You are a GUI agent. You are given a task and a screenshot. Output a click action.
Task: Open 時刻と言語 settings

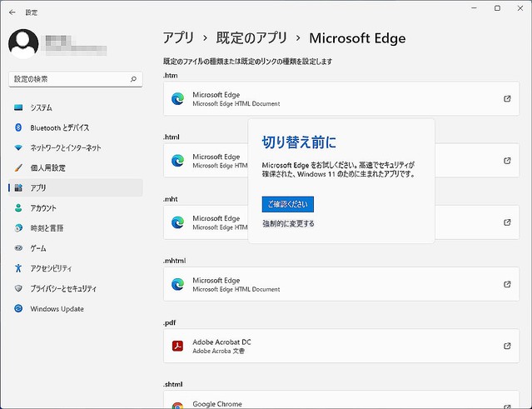pyautogui.click(x=75, y=228)
